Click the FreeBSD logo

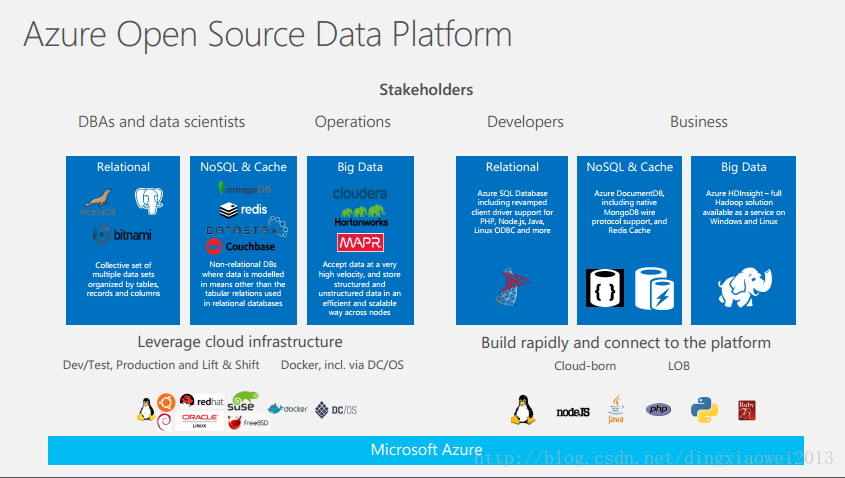click(248, 423)
